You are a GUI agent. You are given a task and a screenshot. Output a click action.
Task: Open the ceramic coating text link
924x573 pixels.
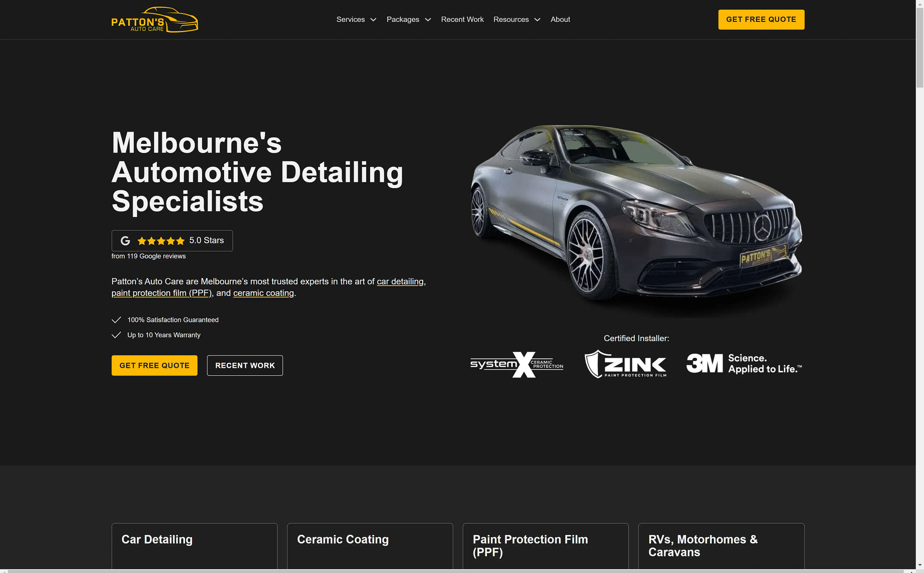263,293
